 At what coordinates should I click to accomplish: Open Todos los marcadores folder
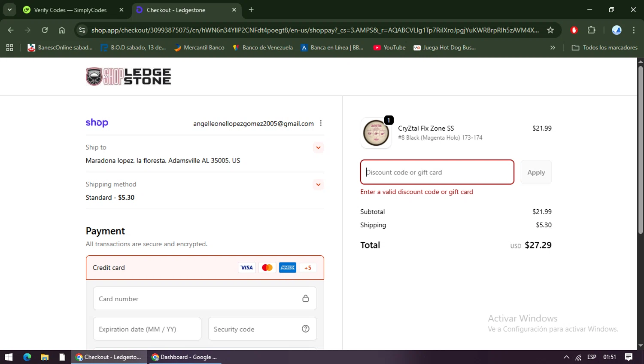605,48
